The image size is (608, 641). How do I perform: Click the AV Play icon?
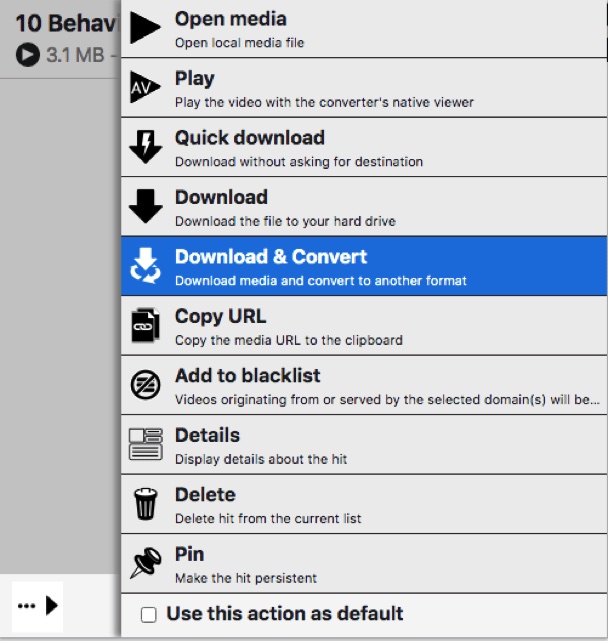pyautogui.click(x=146, y=89)
